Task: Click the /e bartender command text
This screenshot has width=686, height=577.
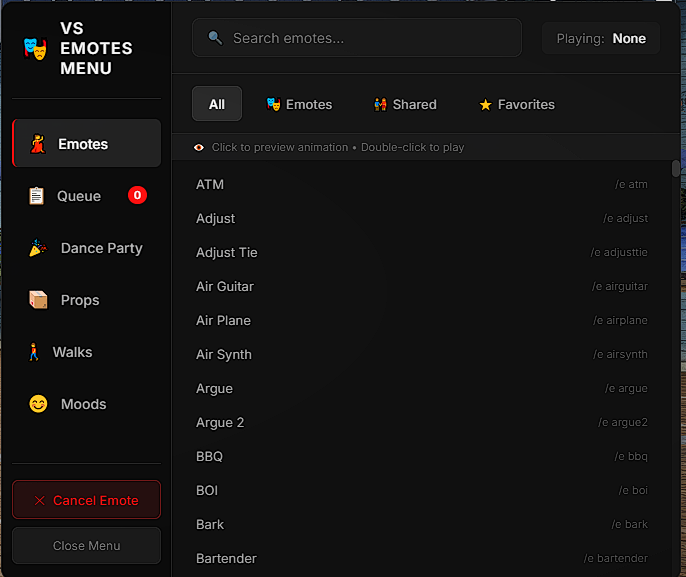Action: pos(616,558)
